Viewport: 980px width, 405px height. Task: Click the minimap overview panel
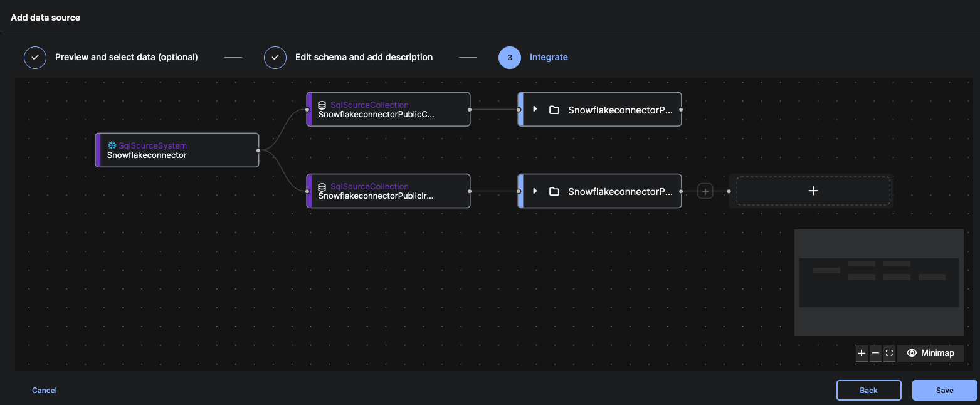coord(878,282)
